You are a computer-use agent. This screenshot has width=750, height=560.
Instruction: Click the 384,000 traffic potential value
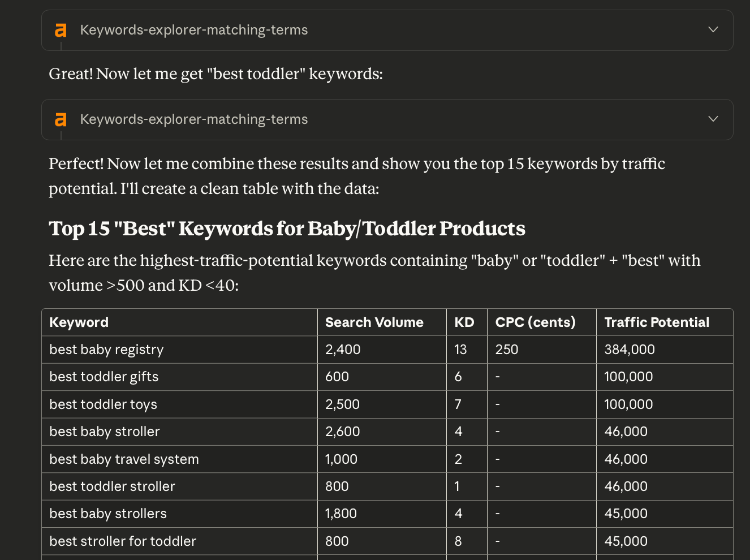pyautogui.click(x=630, y=350)
